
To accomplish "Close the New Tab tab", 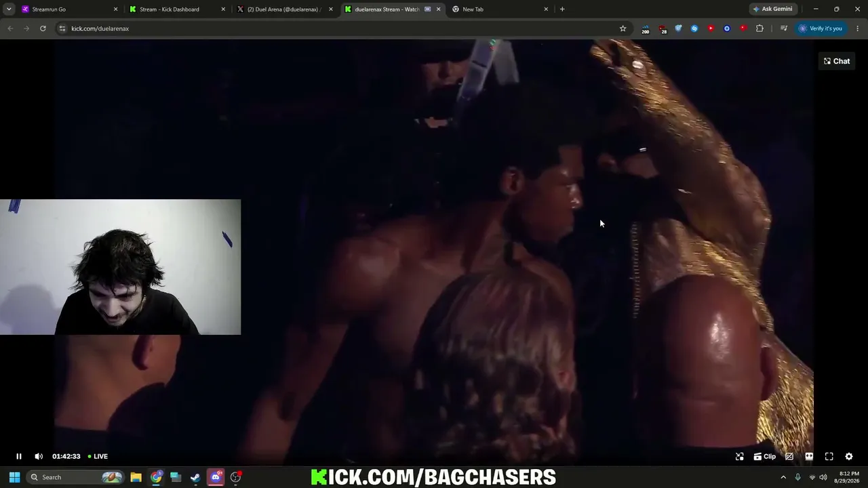I will [x=546, y=9].
